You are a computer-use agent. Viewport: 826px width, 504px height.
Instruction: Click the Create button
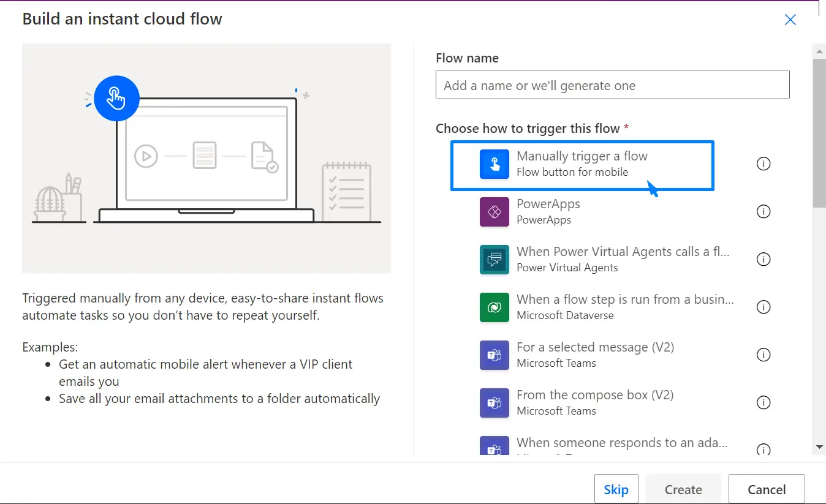pyautogui.click(x=683, y=489)
